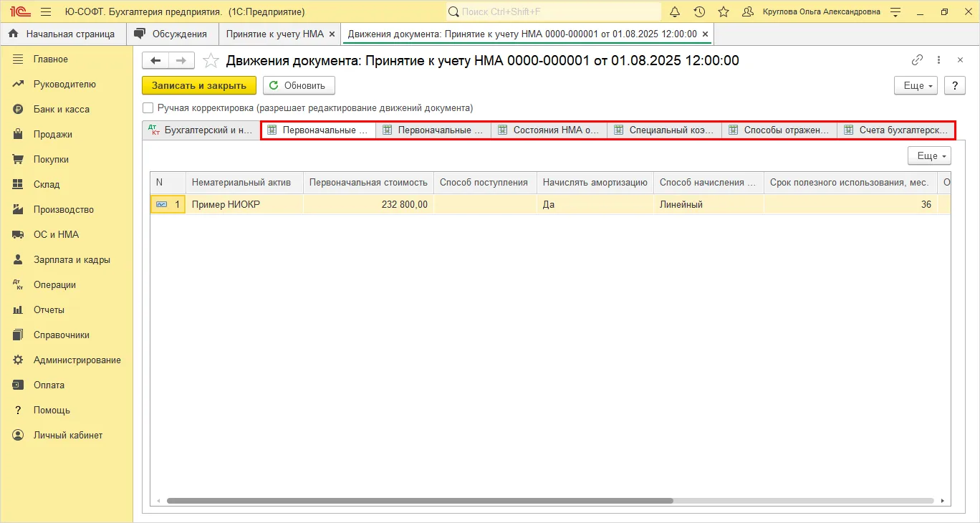Click the Покупки cart icon
The height and width of the screenshot is (523, 980).
19,159
